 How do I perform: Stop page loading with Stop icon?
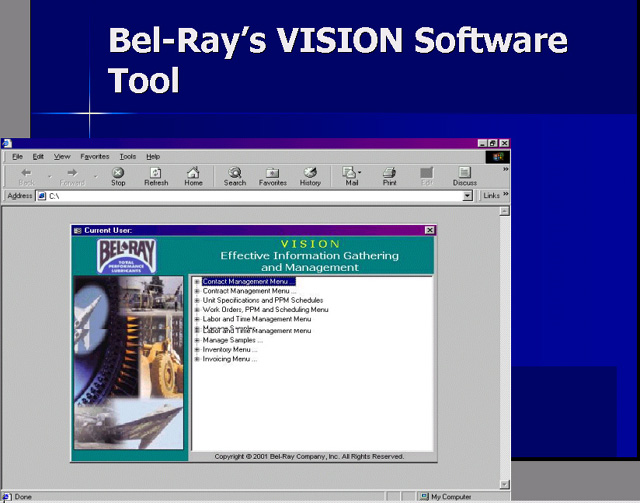[x=118, y=176]
